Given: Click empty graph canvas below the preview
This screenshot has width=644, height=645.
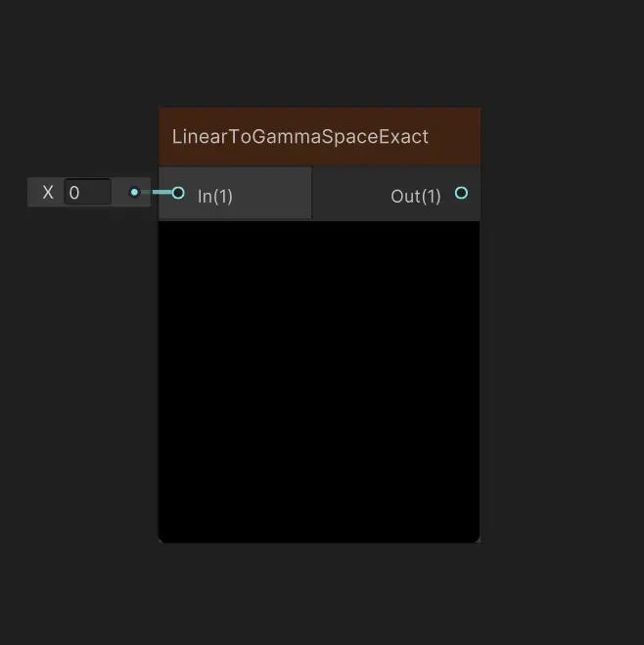Looking at the screenshot, I should [x=319, y=594].
